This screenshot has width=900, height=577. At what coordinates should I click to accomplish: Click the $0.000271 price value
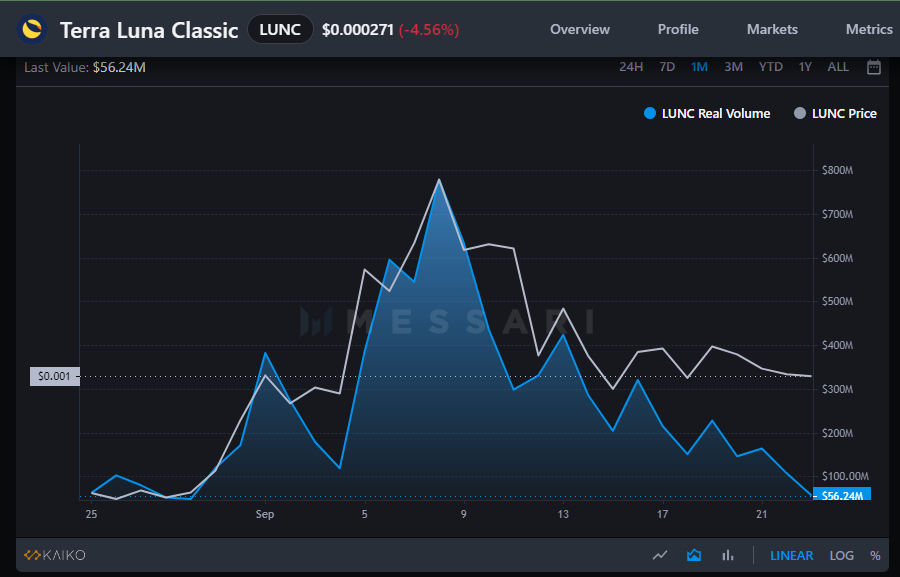[358, 30]
